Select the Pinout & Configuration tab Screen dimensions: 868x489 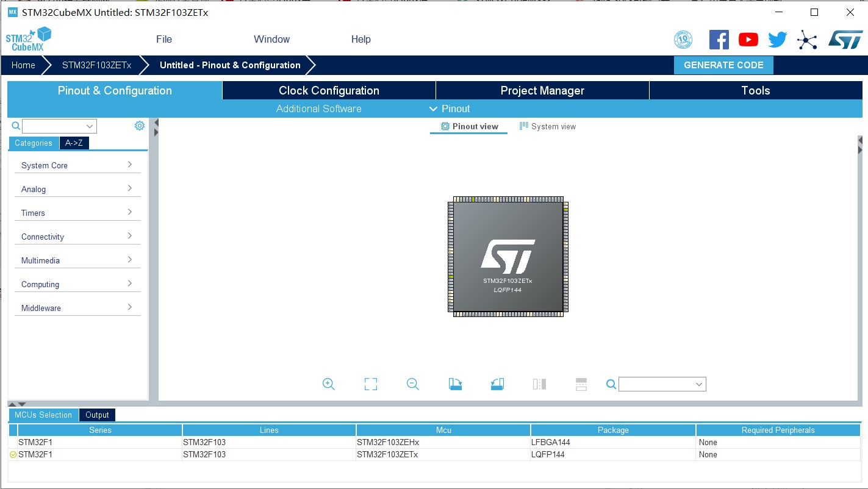[x=115, y=91]
